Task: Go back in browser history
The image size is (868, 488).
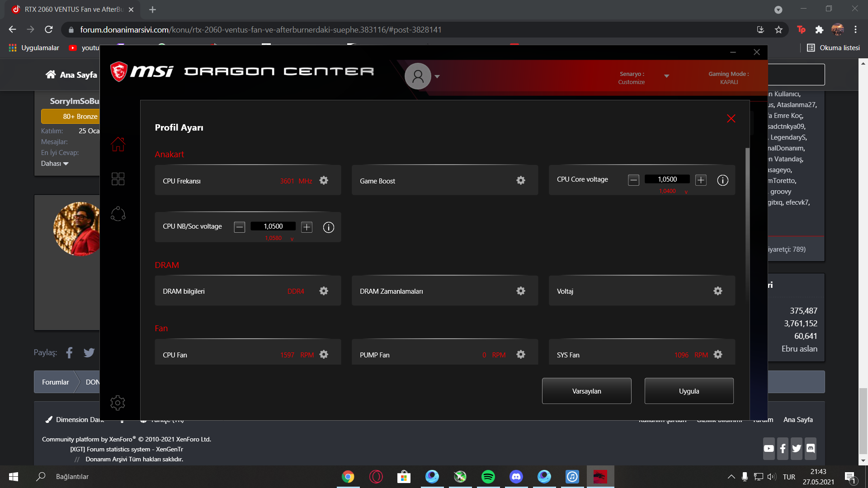Action: [x=12, y=29]
